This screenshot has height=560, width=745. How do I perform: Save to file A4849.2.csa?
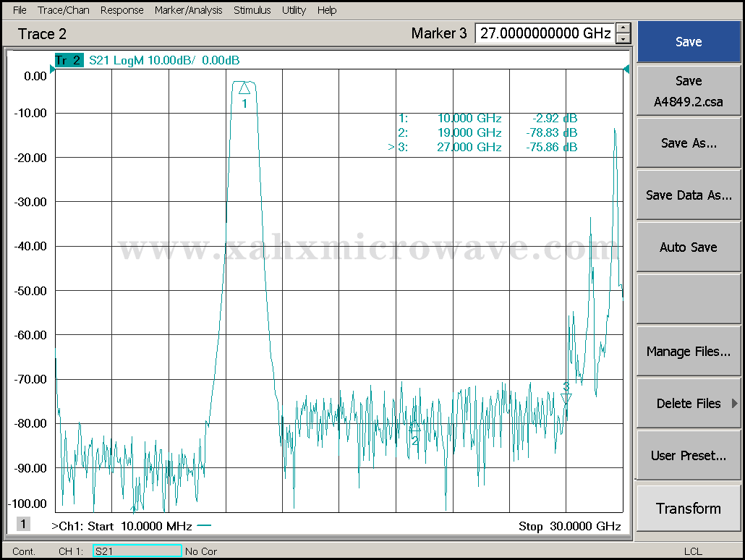(689, 91)
